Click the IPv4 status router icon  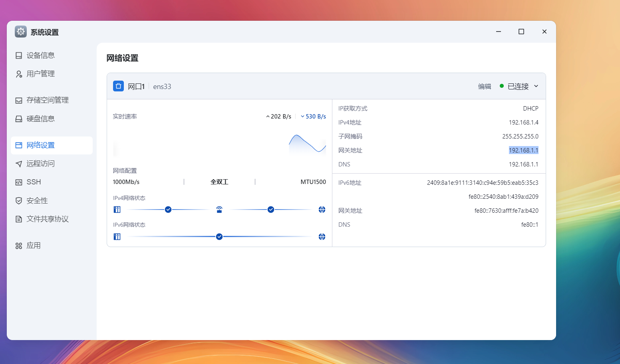tap(219, 210)
